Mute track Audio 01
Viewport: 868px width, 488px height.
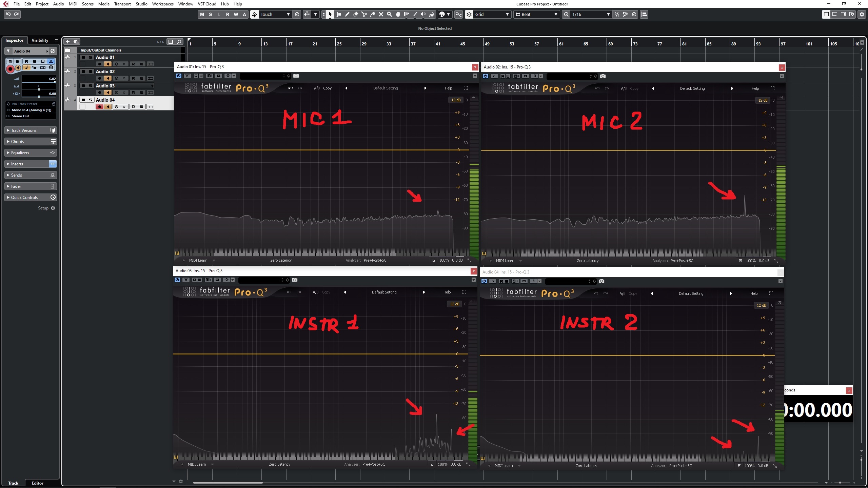83,57
